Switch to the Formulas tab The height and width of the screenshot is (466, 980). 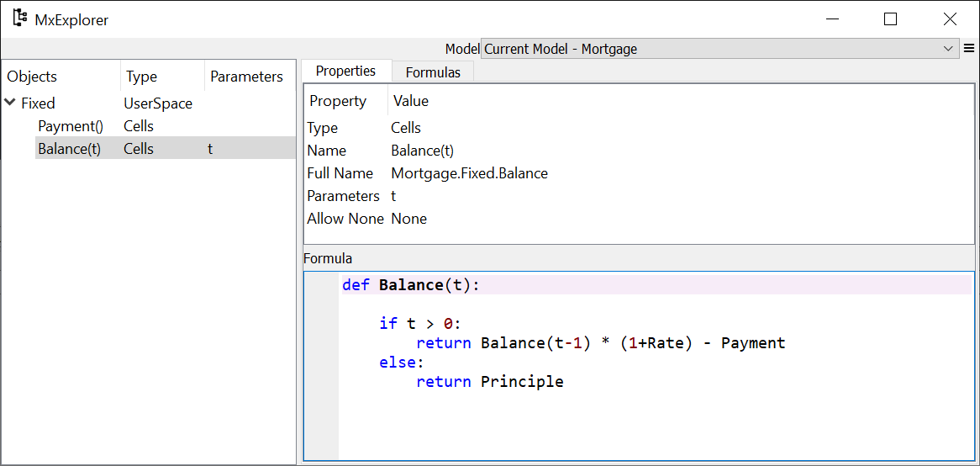pyautogui.click(x=433, y=72)
